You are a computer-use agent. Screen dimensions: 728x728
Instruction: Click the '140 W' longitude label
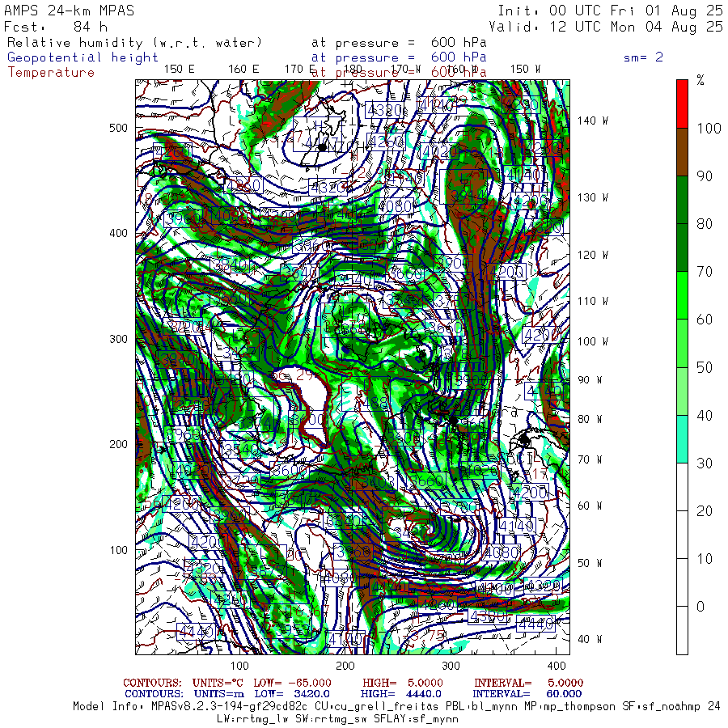(x=592, y=121)
